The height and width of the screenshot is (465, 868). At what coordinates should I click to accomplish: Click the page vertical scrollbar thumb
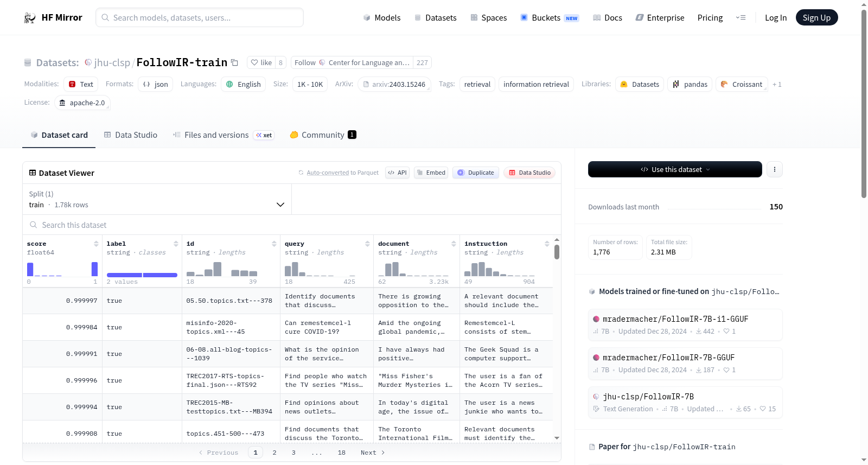click(864, 103)
